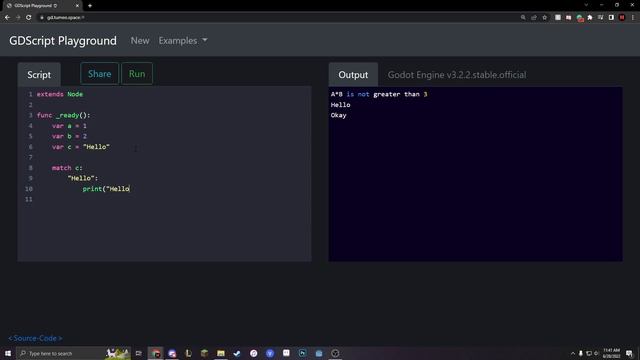Open the Windows notification center
This screenshot has height=360, width=640.
point(629,353)
